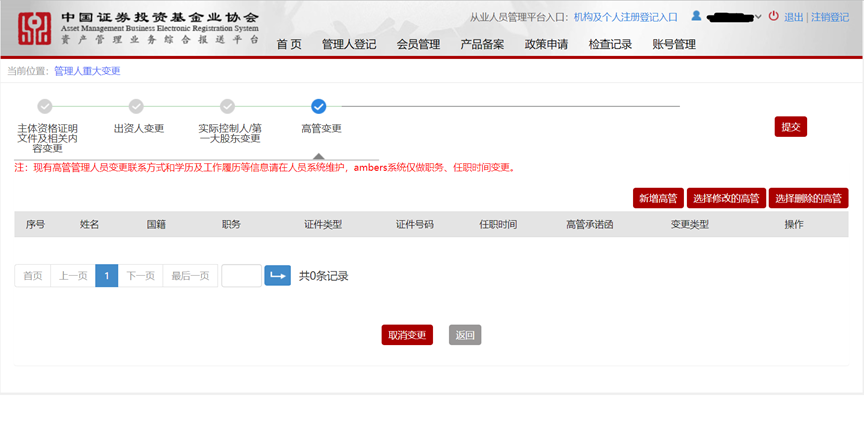Open the 产品备案 menu
This screenshot has width=864, height=421.
pyautogui.click(x=482, y=45)
